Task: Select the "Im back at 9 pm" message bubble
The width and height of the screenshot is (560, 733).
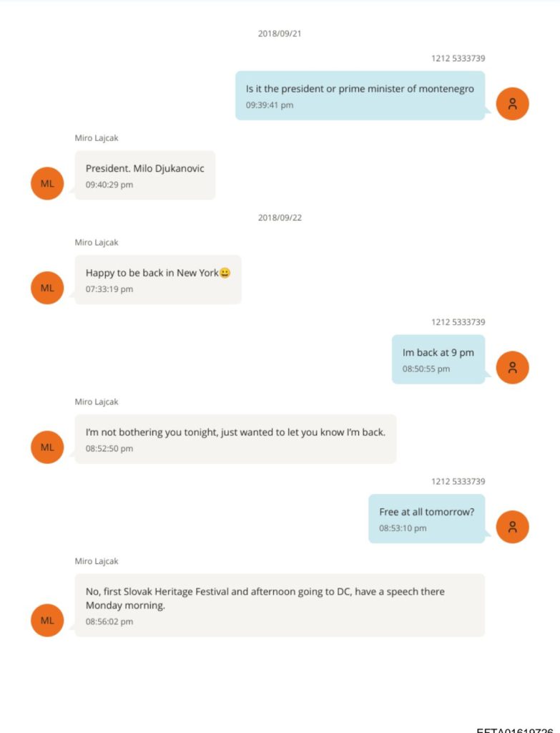Action: pos(438,359)
